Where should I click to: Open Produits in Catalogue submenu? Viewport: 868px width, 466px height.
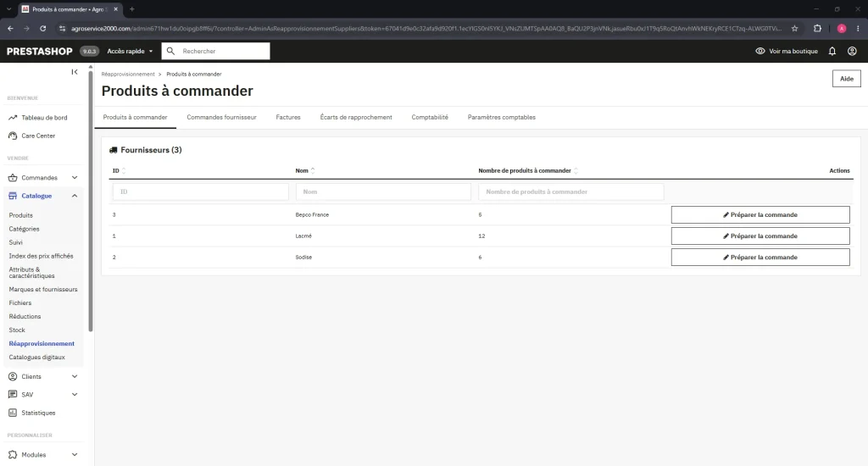[20, 215]
